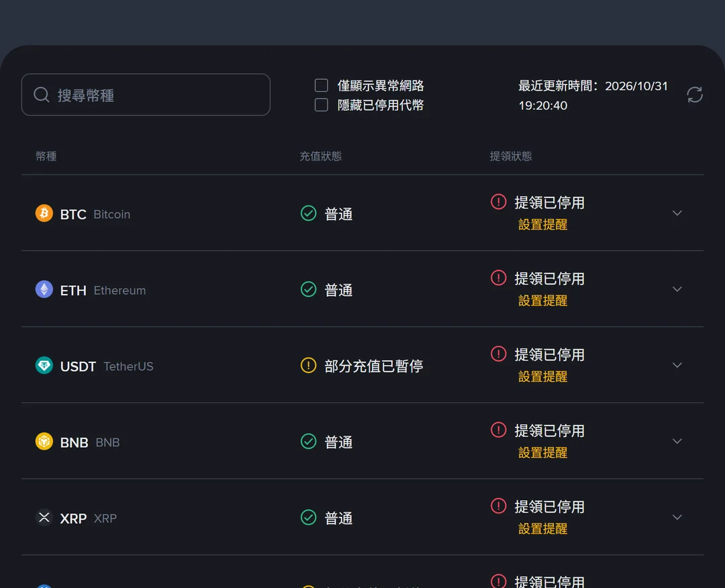
Task: Enable 隱藏已停用代幣 checkbox
Action: coord(322,105)
